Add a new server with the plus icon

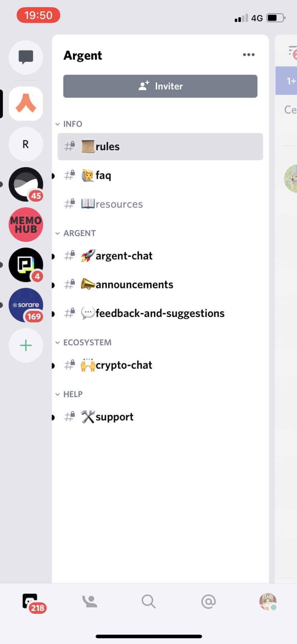25,345
